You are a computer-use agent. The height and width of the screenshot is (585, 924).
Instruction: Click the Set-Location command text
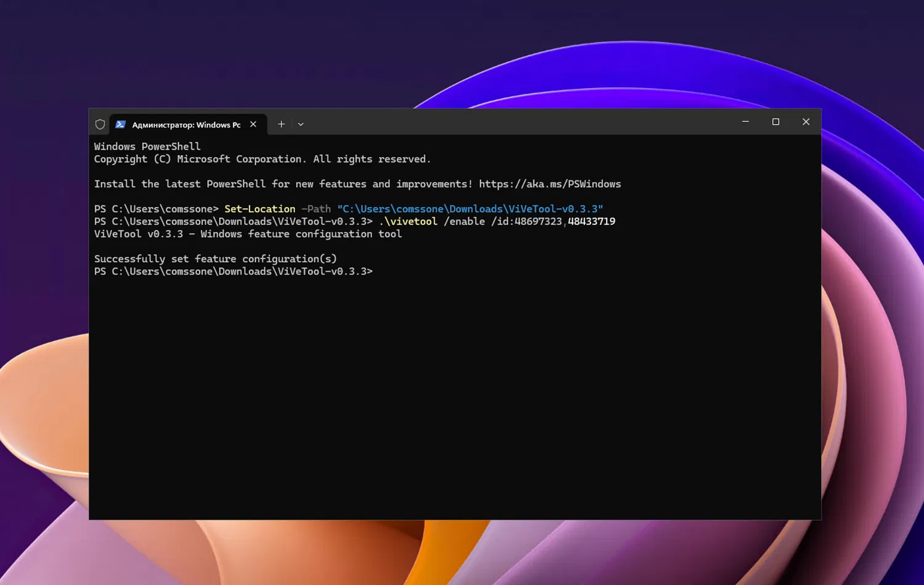260,209
